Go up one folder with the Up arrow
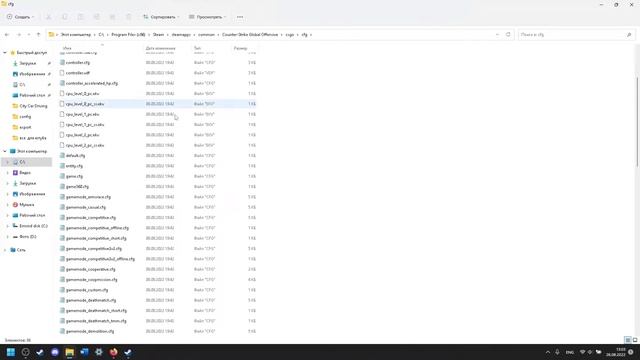This screenshot has width=640, height=360. coord(38,35)
